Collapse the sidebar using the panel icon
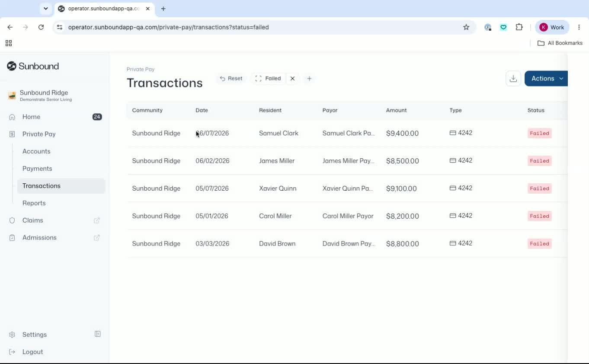Image resolution: width=589 pixels, height=364 pixels. pyautogui.click(x=98, y=334)
